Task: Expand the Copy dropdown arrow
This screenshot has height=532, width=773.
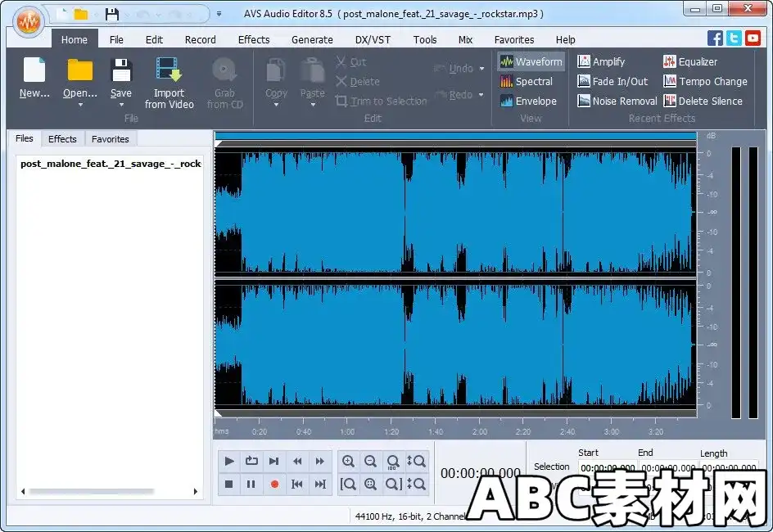Action: [x=276, y=105]
